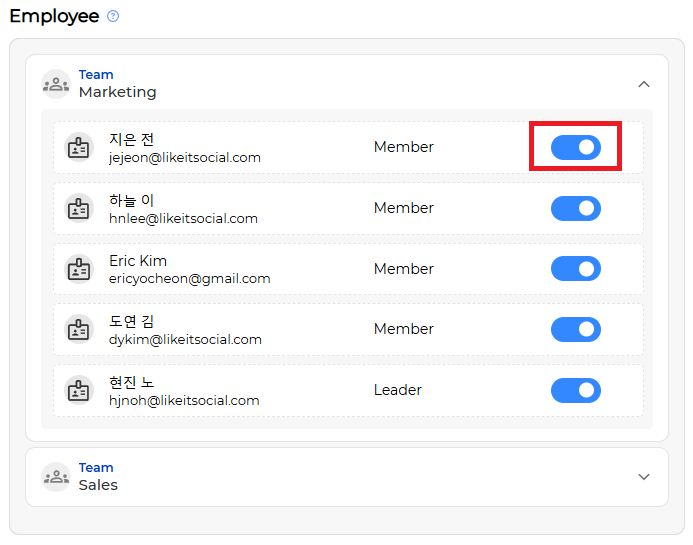693x545 pixels.
Task: Click the Eric Kim employee name
Action: point(138,261)
